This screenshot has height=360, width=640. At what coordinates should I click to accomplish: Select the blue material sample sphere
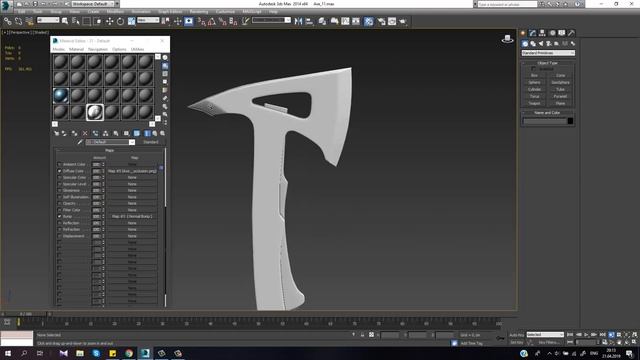[x=61, y=95]
